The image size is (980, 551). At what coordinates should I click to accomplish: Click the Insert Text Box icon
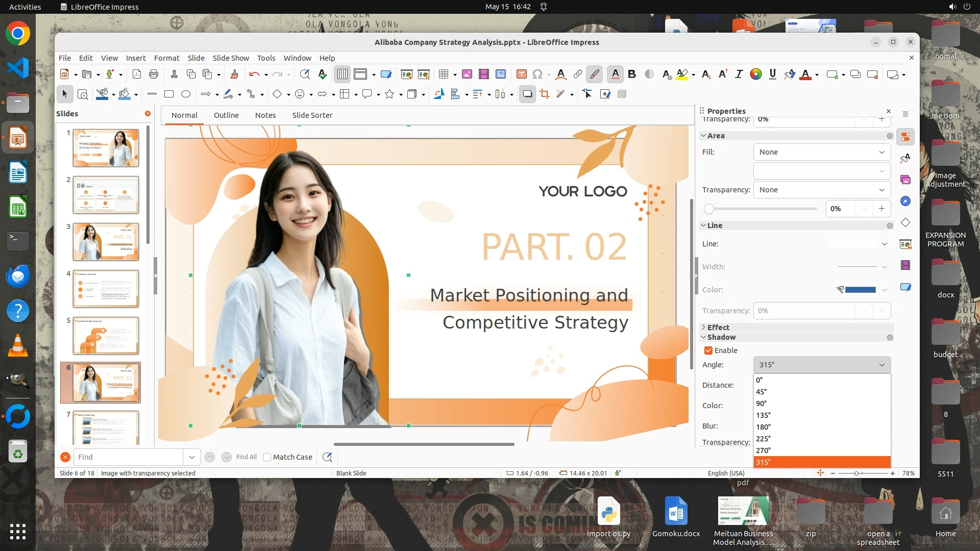tap(521, 74)
